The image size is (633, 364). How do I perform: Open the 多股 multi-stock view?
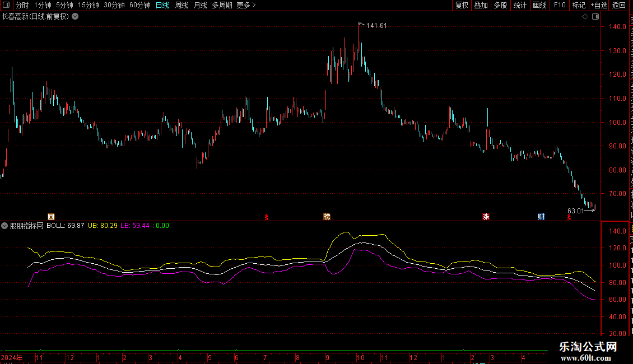(x=500, y=5)
